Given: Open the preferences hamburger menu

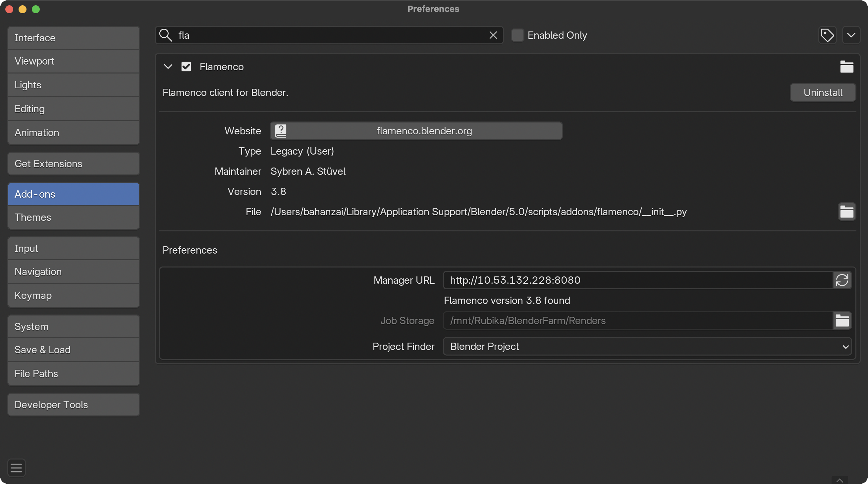Looking at the screenshot, I should point(16,467).
